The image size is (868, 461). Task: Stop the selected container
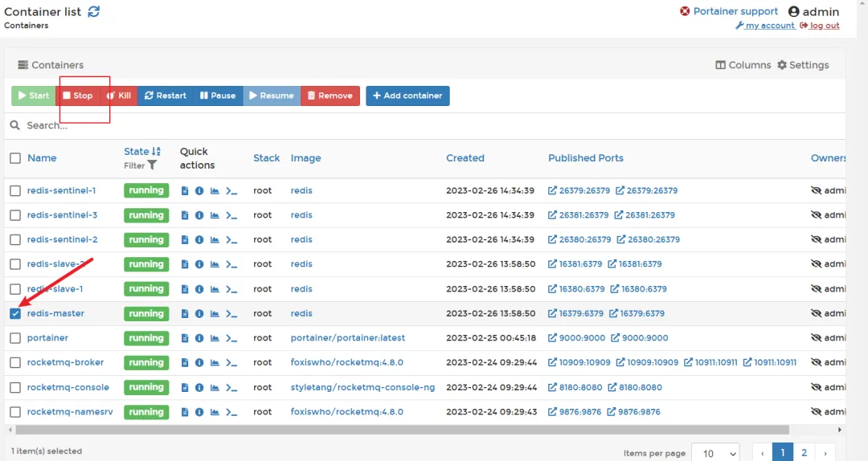77,96
